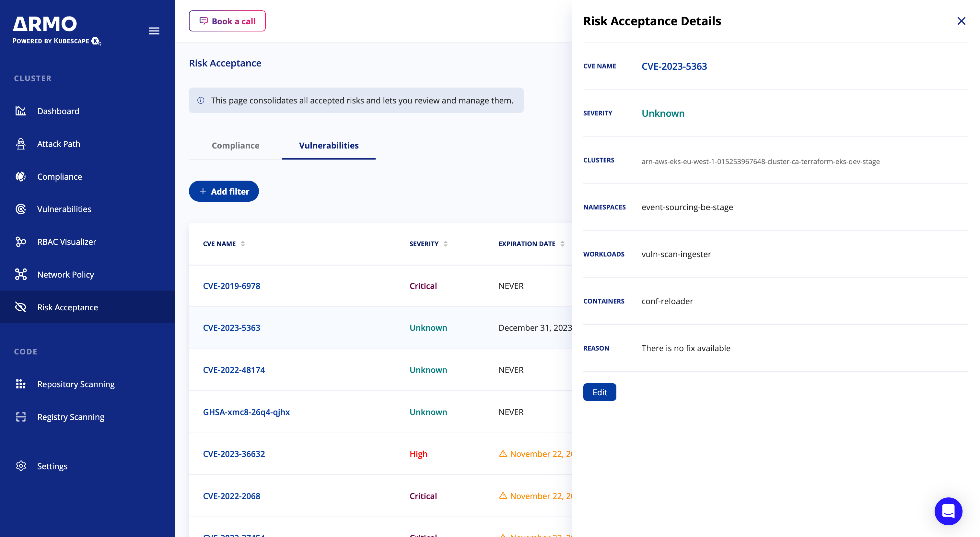Sort by Expiration Date column arrows
The height and width of the screenshot is (537, 980).
[x=562, y=244]
